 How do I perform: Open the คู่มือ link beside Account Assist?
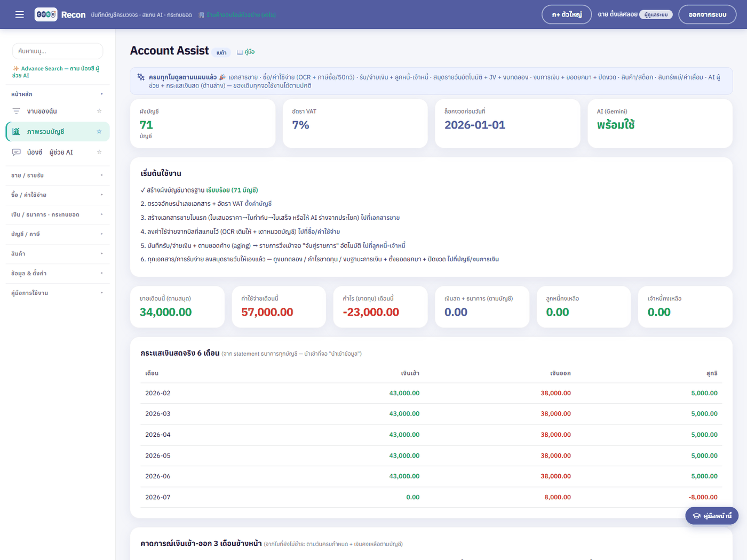click(246, 52)
